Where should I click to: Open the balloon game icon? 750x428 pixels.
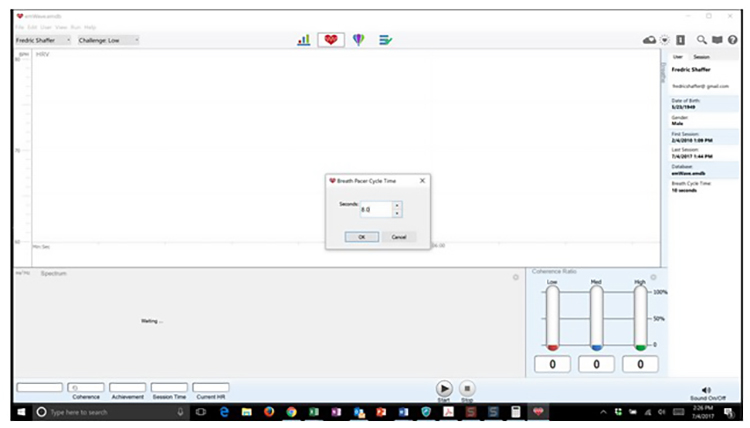coord(358,40)
